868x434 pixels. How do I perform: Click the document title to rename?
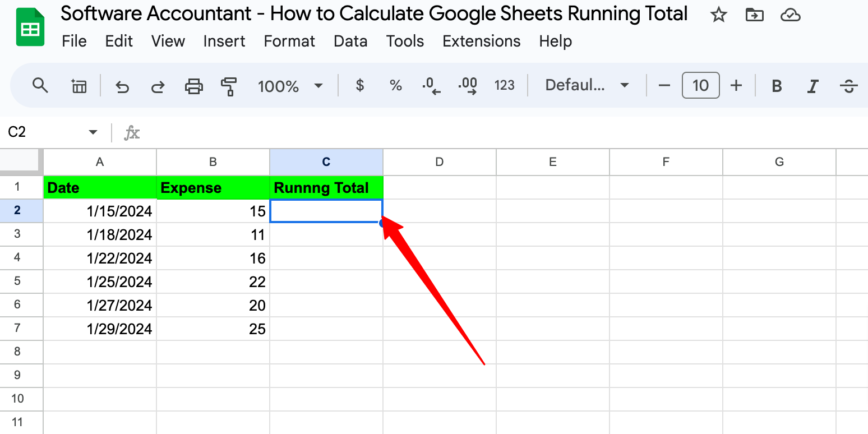point(374,14)
